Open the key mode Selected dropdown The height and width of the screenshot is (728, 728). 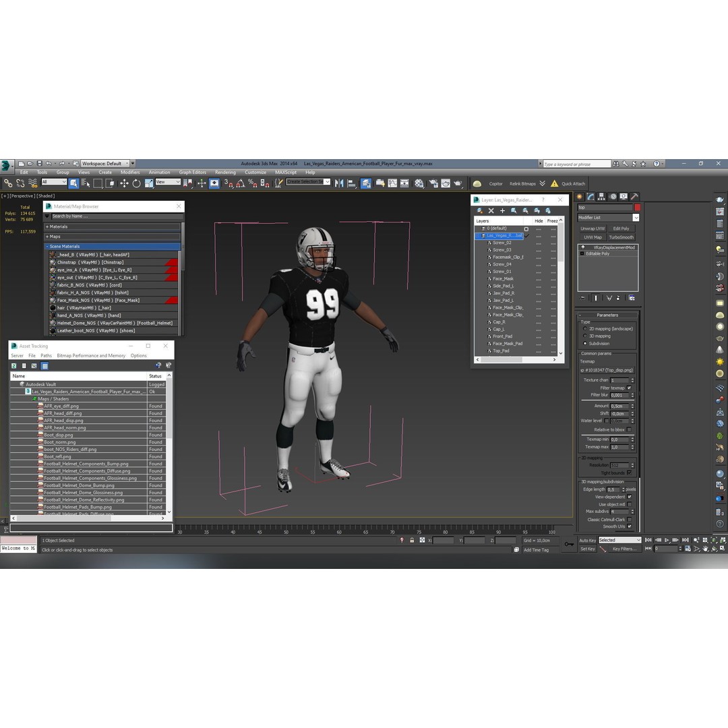coord(620,540)
